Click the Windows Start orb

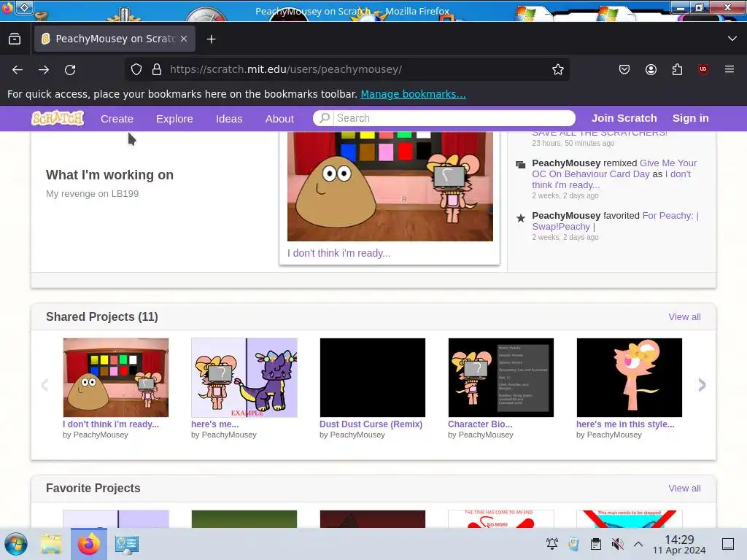point(16,544)
